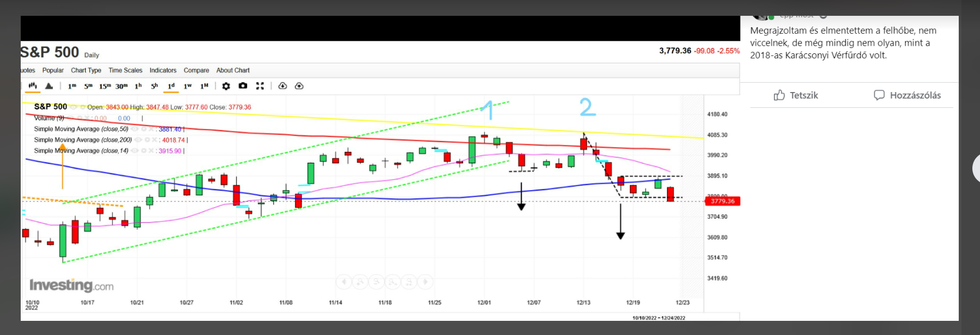Viewport: 980px width, 335px height.
Task: Click the Tetszik like button label
Action: [x=804, y=95]
